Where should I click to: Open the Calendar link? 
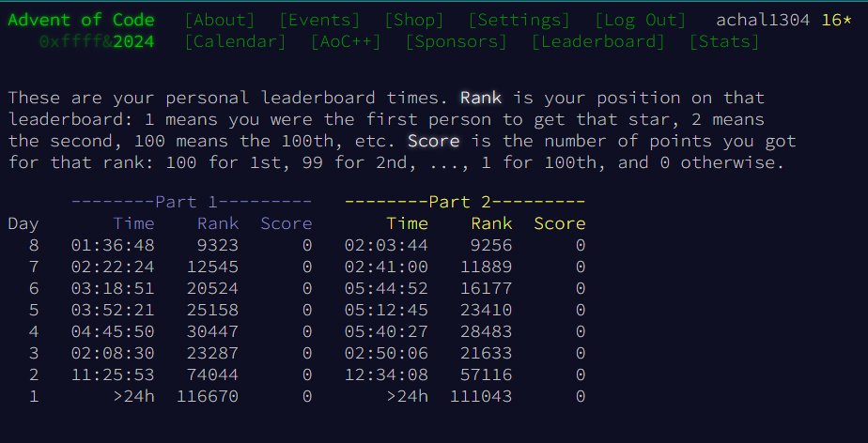pyautogui.click(x=235, y=42)
